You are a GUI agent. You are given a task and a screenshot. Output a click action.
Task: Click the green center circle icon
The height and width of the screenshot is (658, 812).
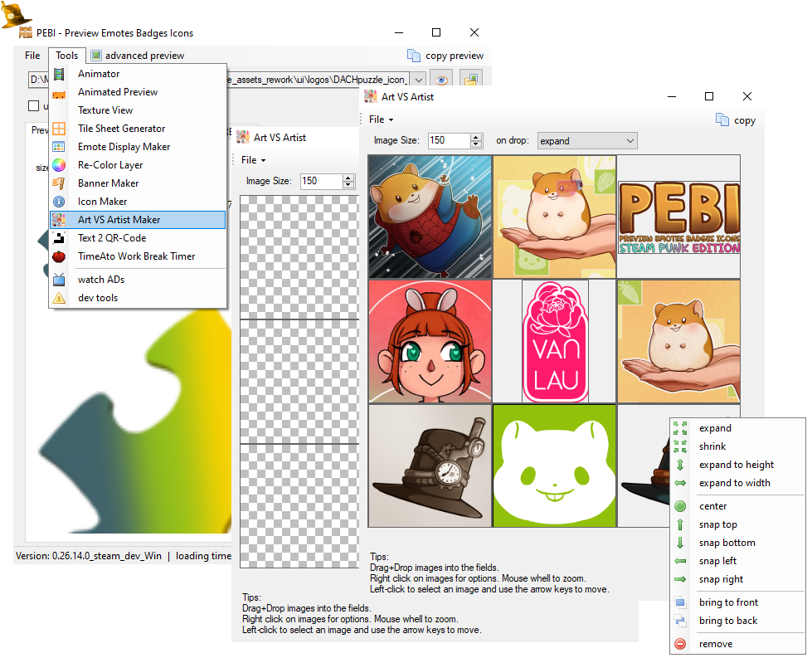(x=680, y=506)
